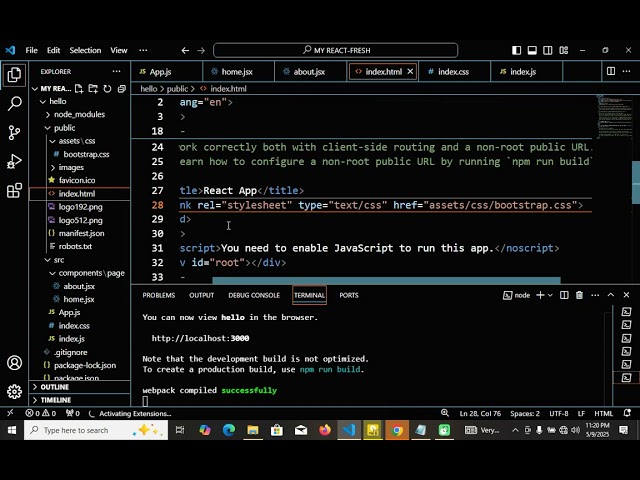This screenshot has width=640, height=480.
Task: Go forward with navigation arrow
Action: (x=201, y=50)
